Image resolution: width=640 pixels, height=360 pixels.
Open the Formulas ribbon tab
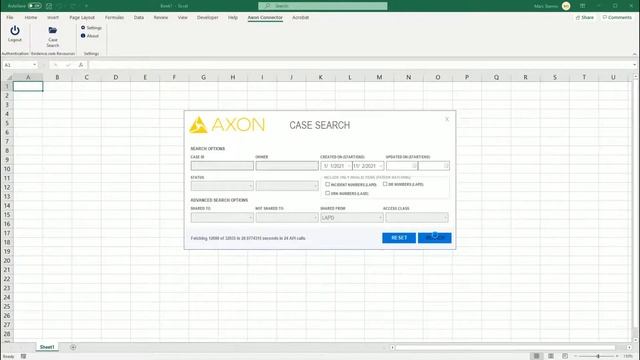[x=114, y=18]
